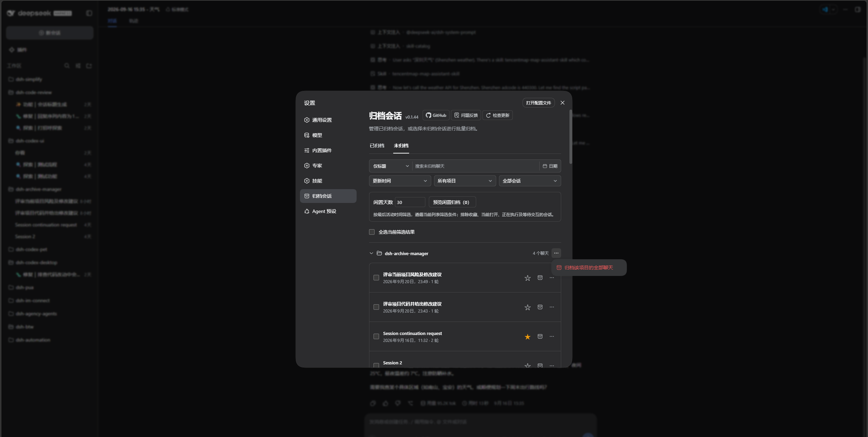The image size is (868, 437).
Task: Open dsh-archive-manager project more menu
Action: point(556,253)
